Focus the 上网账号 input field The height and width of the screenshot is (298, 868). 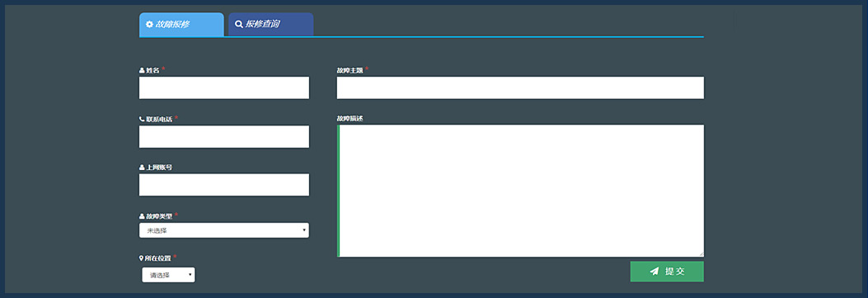pos(224,184)
